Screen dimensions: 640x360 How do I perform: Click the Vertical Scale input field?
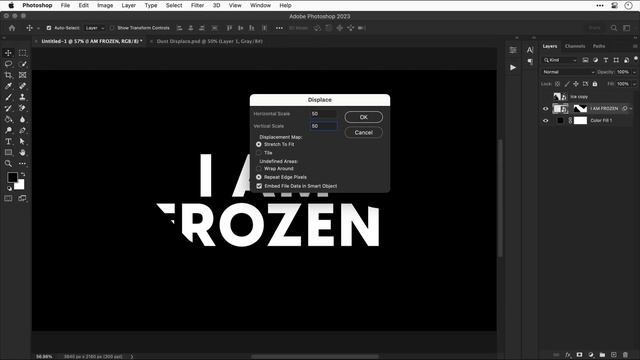pos(323,126)
